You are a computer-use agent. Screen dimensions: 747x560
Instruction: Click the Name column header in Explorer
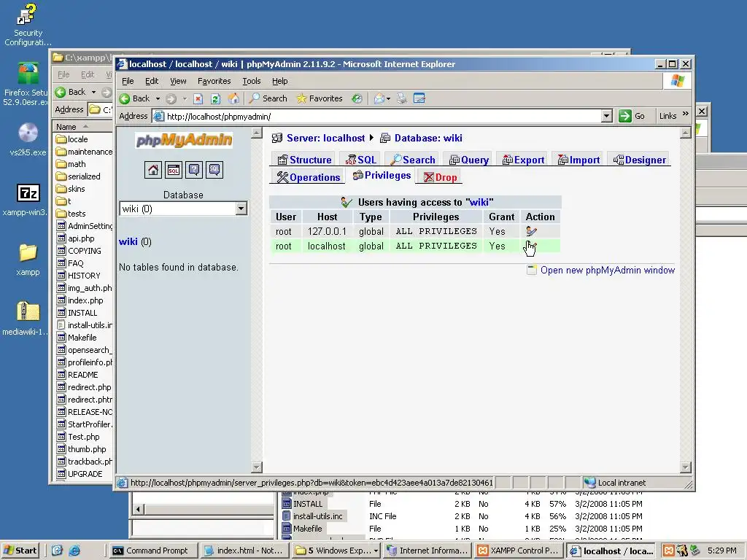82,127
